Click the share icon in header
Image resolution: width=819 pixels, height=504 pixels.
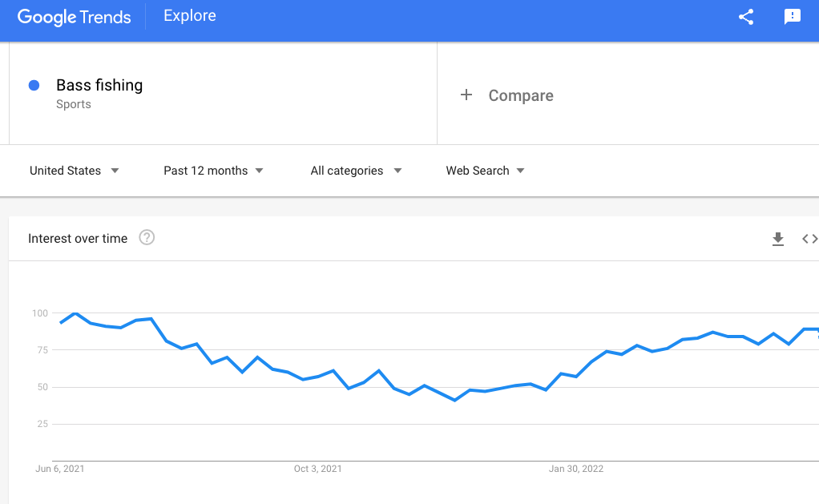click(x=746, y=17)
